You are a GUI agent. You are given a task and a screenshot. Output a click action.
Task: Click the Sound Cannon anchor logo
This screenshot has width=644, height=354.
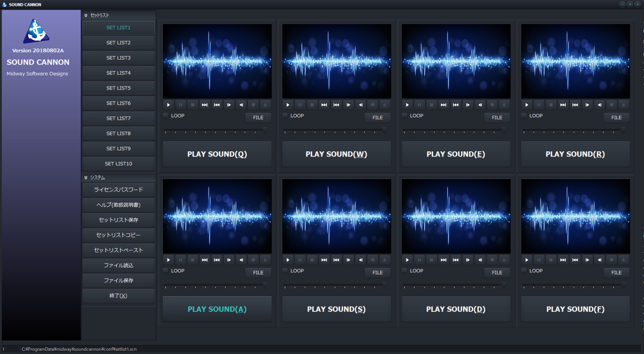pos(36,31)
